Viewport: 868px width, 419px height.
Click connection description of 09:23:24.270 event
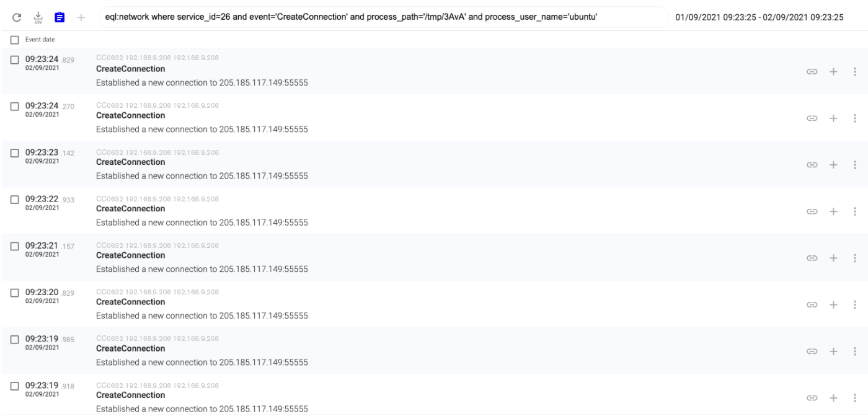point(202,129)
